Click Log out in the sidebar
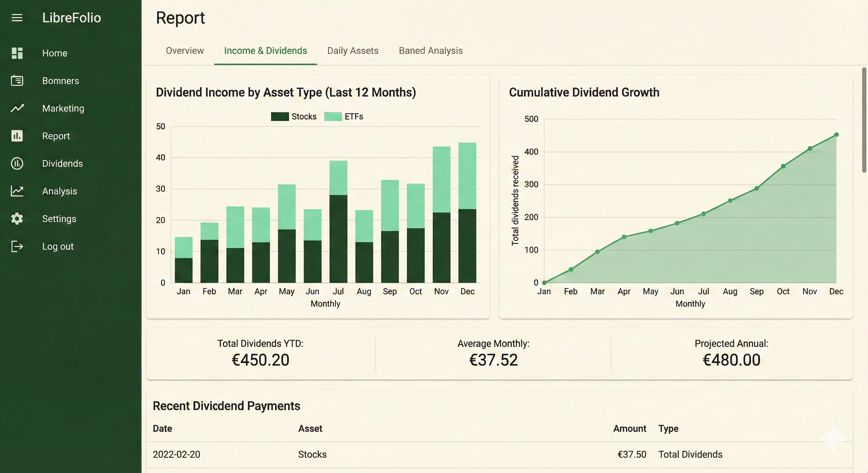This screenshot has width=868, height=473. 58,246
